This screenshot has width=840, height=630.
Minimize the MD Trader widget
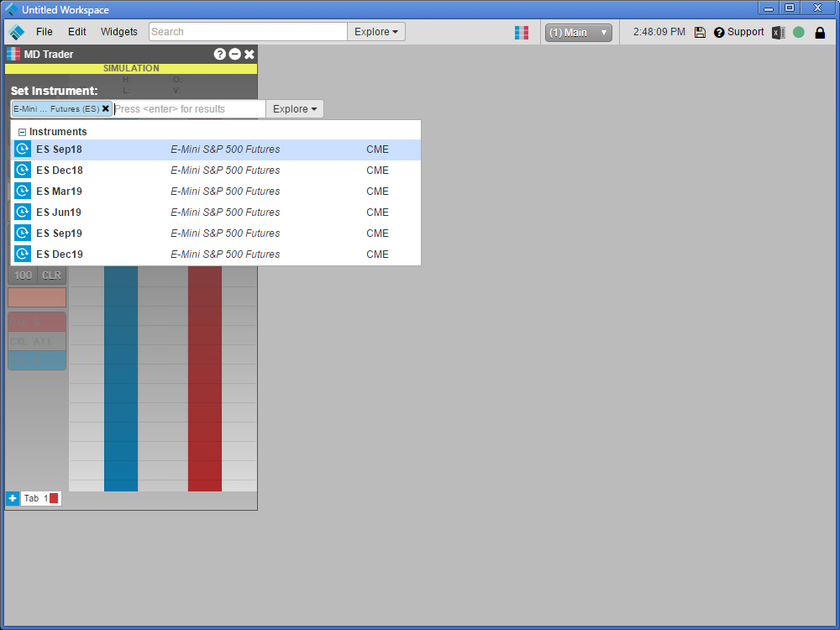tap(234, 54)
